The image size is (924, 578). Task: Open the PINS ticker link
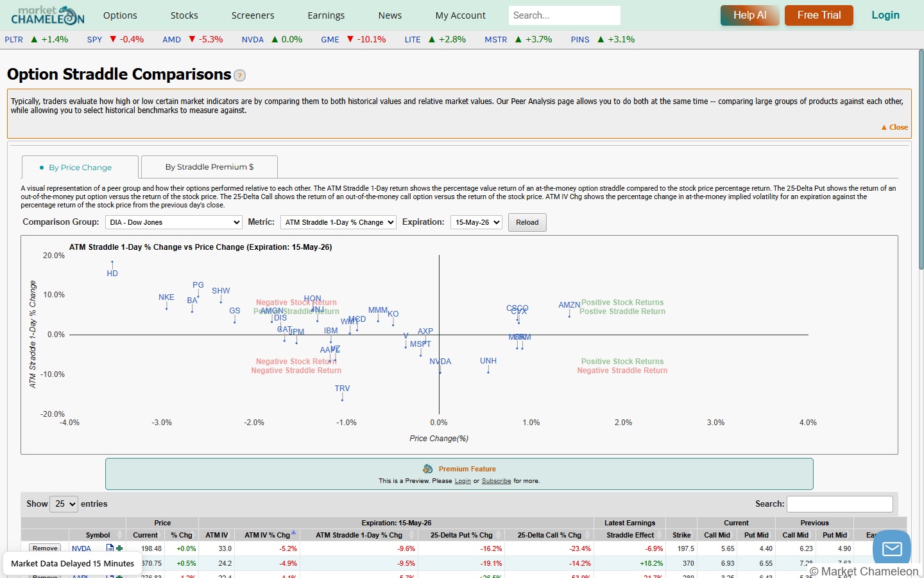pos(580,39)
